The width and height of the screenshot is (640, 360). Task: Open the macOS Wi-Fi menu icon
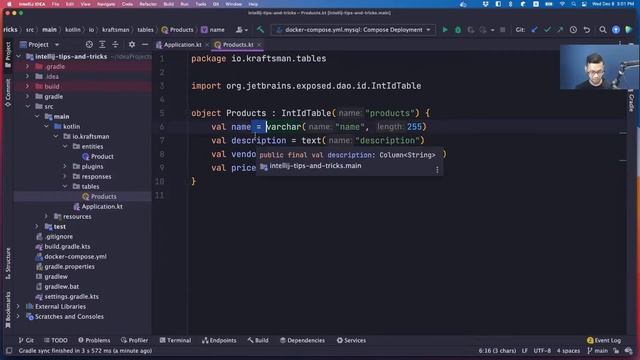tap(562, 4)
